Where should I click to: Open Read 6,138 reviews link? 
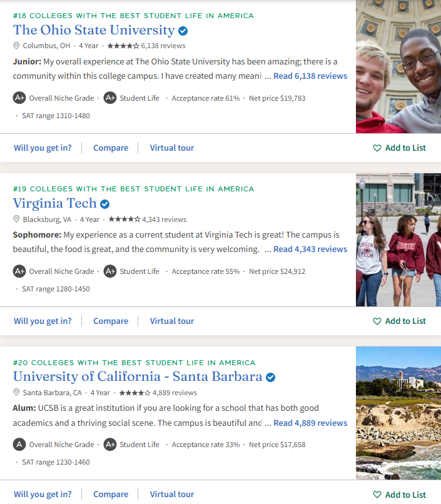coord(310,76)
